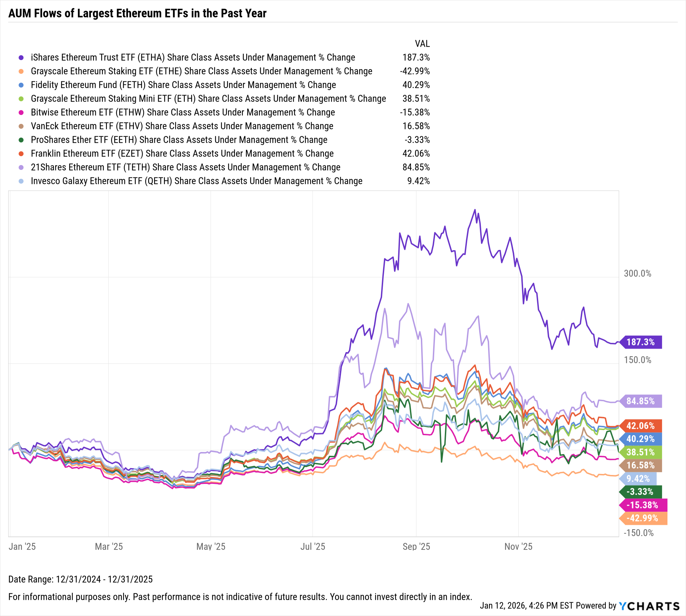Click the orange ETHE legend dot
The image size is (686, 616).
click(21, 71)
